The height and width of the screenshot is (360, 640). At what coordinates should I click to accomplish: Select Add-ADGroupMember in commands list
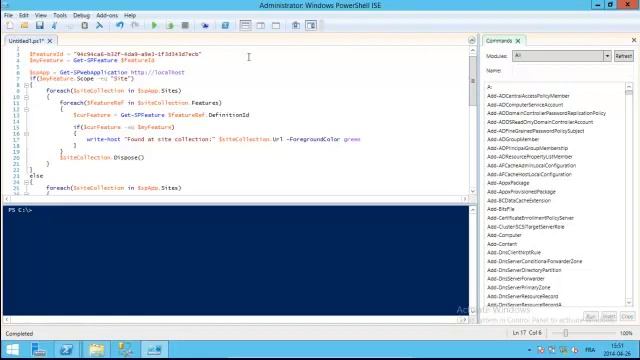[x=513, y=139]
